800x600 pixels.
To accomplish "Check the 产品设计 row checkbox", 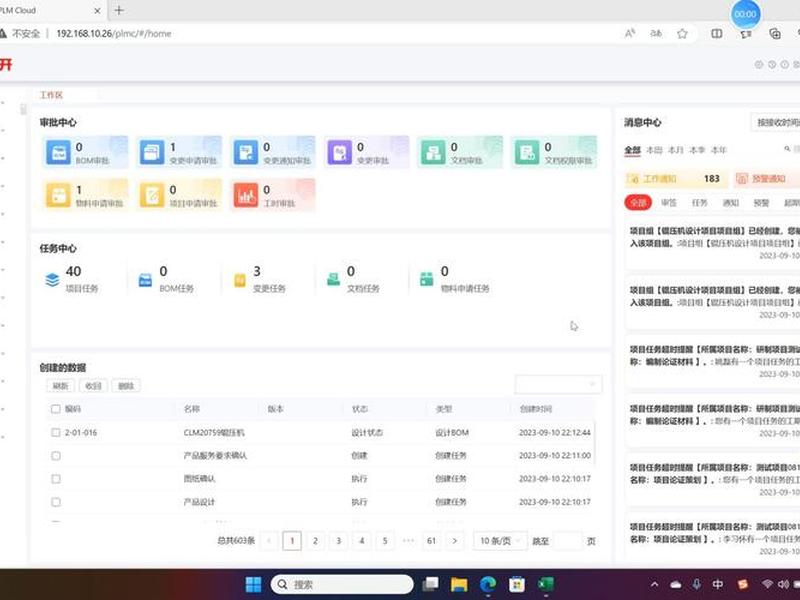I will coord(56,502).
